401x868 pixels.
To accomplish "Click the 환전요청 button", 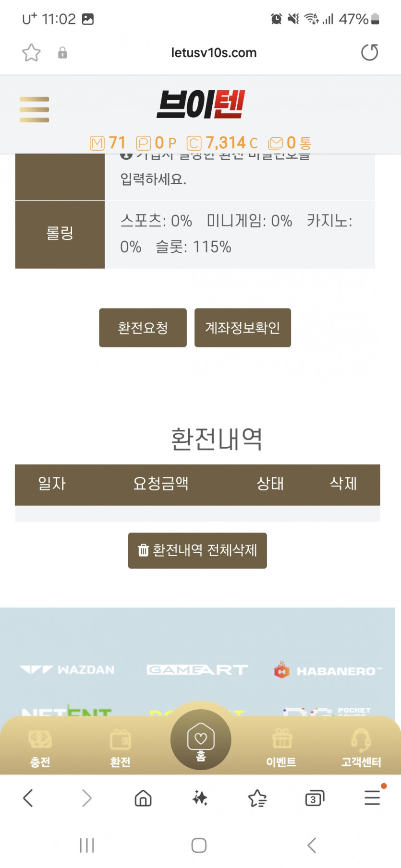I will point(143,328).
